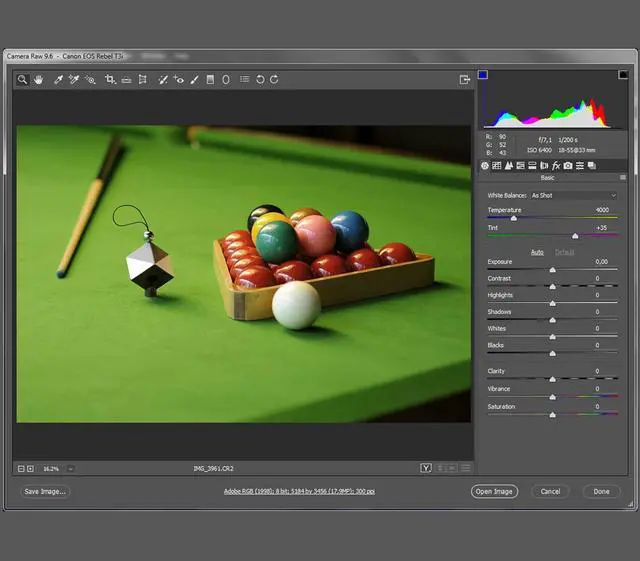Choose the Adjustment Brush tool
640x561 pixels.
(x=194, y=79)
